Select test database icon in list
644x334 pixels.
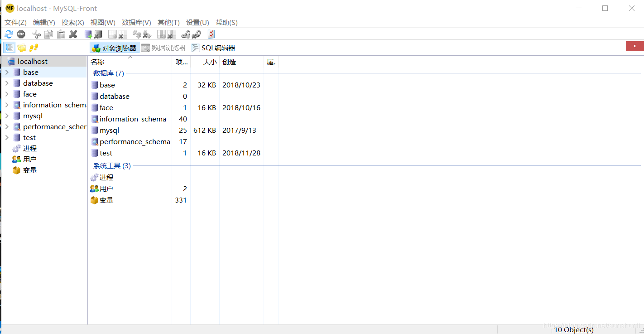click(x=95, y=153)
